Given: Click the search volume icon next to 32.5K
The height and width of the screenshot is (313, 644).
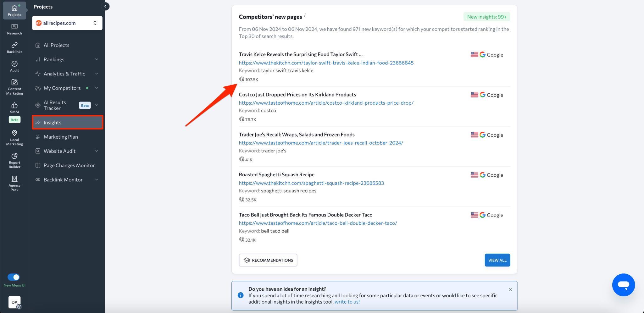Looking at the screenshot, I should click(241, 199).
